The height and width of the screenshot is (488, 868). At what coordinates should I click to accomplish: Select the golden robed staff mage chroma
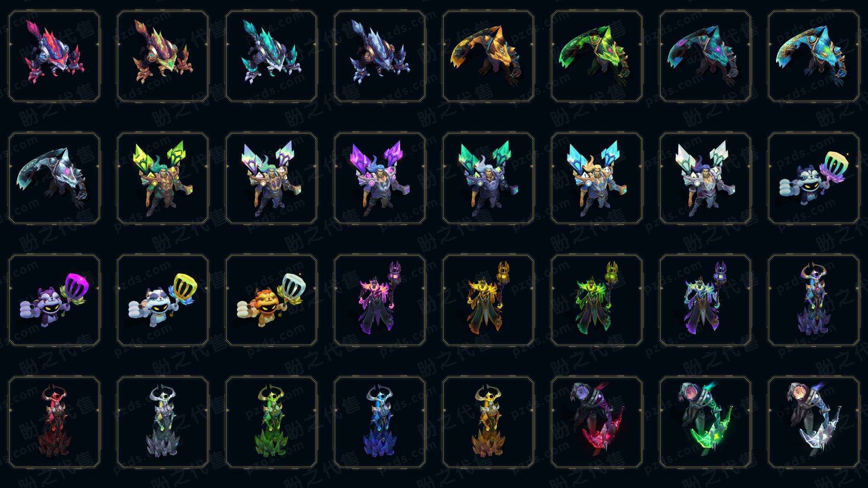(x=488, y=300)
